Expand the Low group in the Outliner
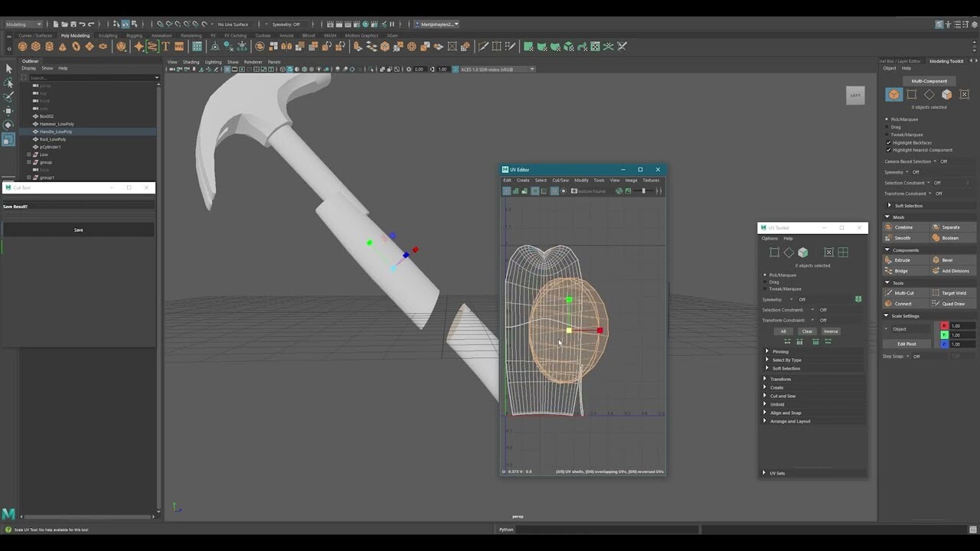The width and height of the screenshot is (980, 551). (28, 154)
